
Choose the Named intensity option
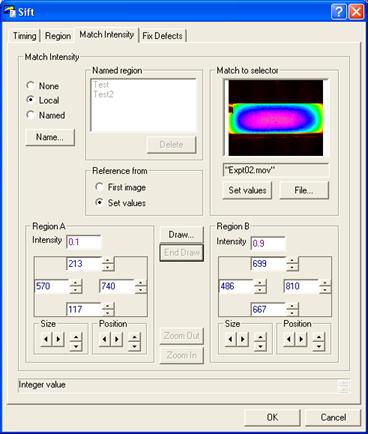(30, 115)
